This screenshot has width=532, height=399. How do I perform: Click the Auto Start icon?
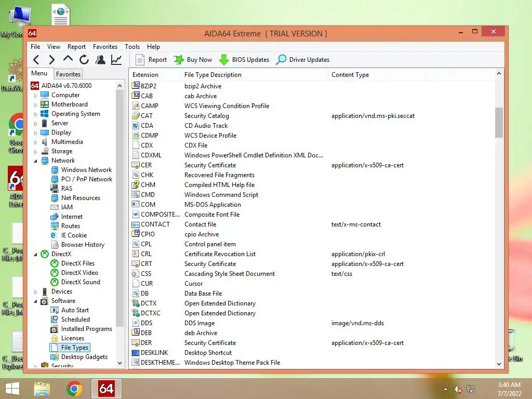point(54,310)
